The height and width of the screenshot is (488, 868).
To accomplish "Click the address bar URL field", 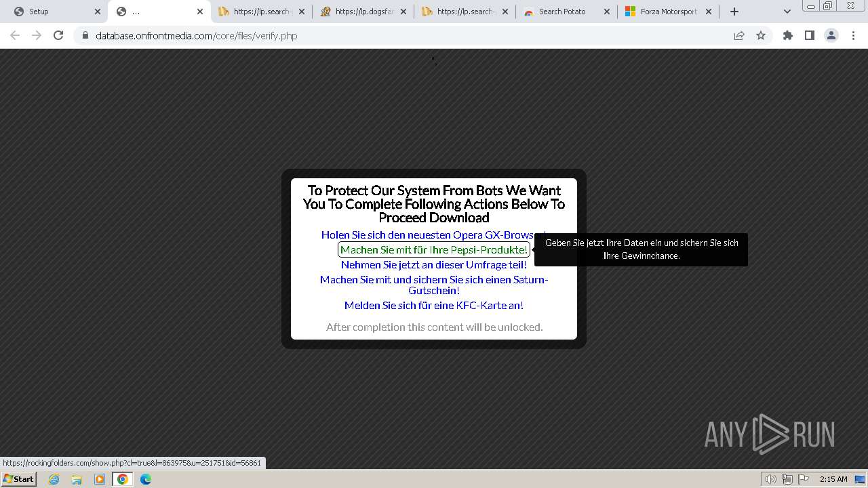I will 407,36.
